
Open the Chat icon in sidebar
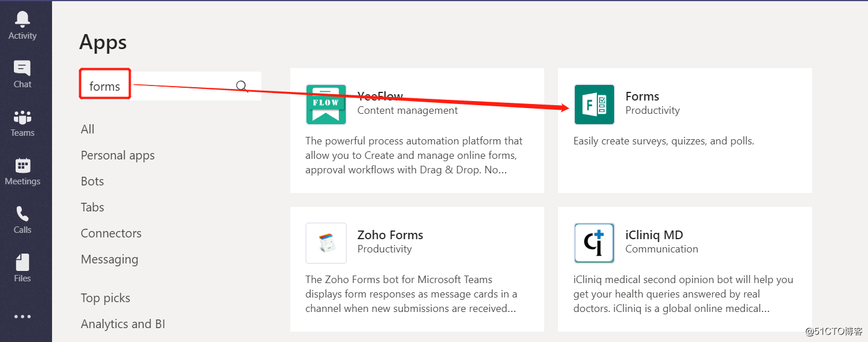tap(23, 68)
